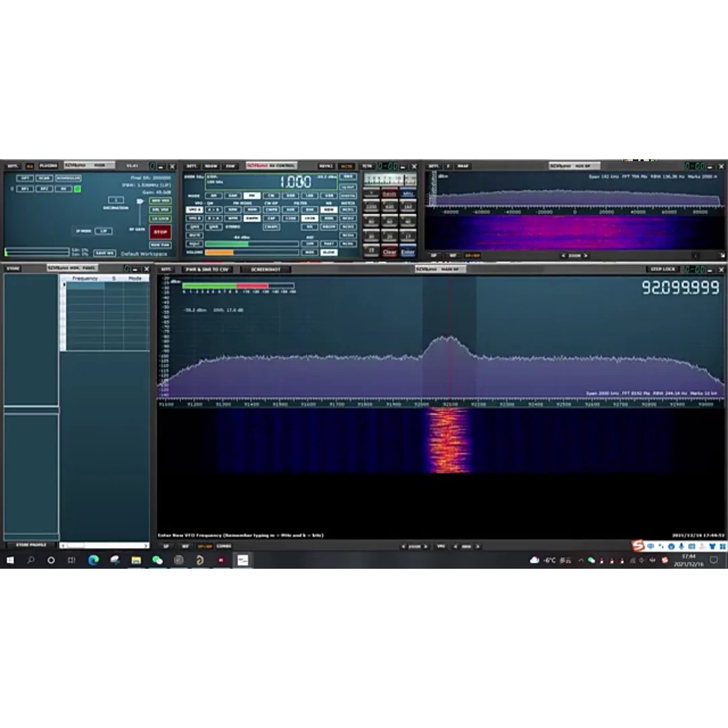Select CW mode
Viewport: 728px width, 728px height.
(x=271, y=195)
